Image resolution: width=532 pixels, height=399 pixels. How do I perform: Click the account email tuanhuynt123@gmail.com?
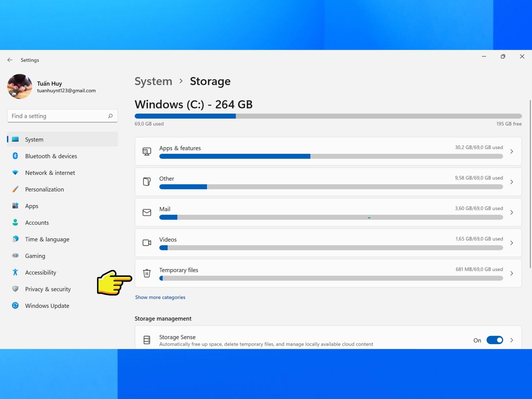[x=66, y=91]
